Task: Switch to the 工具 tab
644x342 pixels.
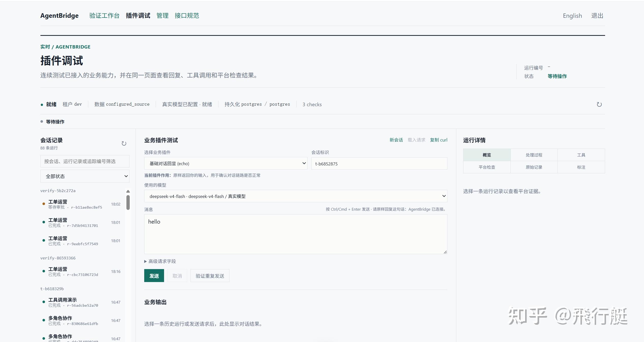Action: (x=581, y=155)
